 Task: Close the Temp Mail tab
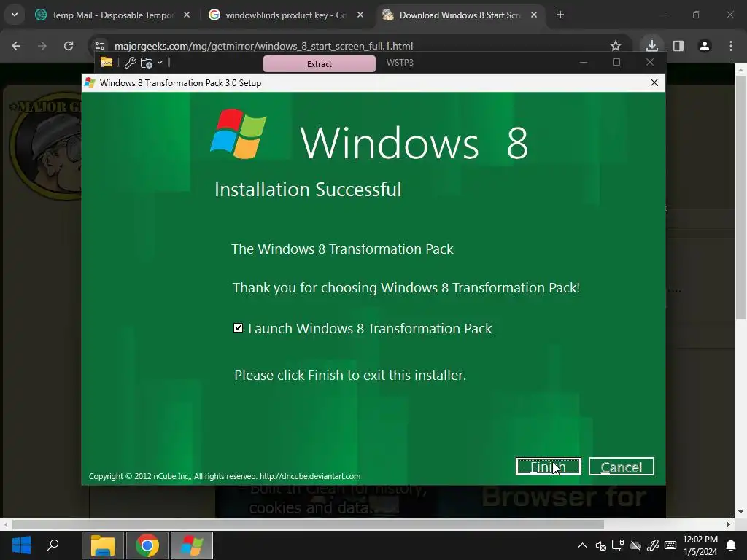click(187, 15)
